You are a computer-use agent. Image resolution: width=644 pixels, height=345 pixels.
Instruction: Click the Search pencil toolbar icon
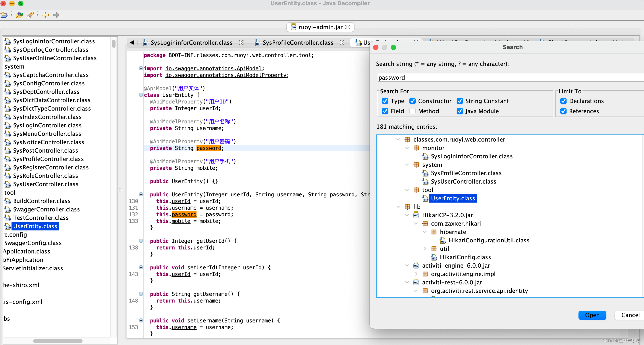point(30,15)
